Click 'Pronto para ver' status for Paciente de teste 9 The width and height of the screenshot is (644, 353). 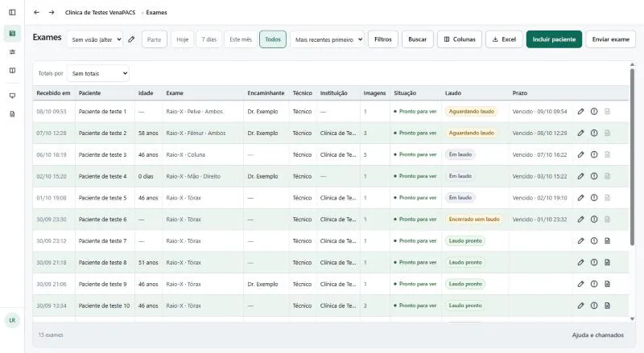[415, 284]
